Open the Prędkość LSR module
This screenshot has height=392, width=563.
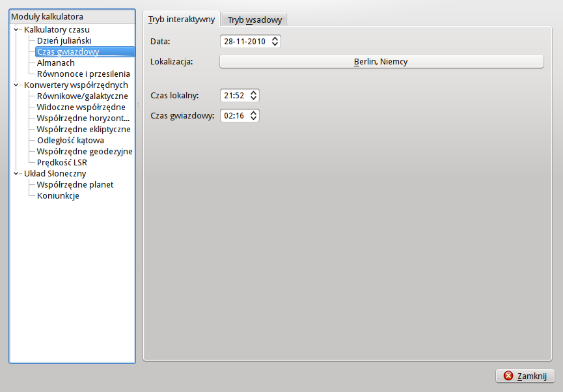point(62,162)
